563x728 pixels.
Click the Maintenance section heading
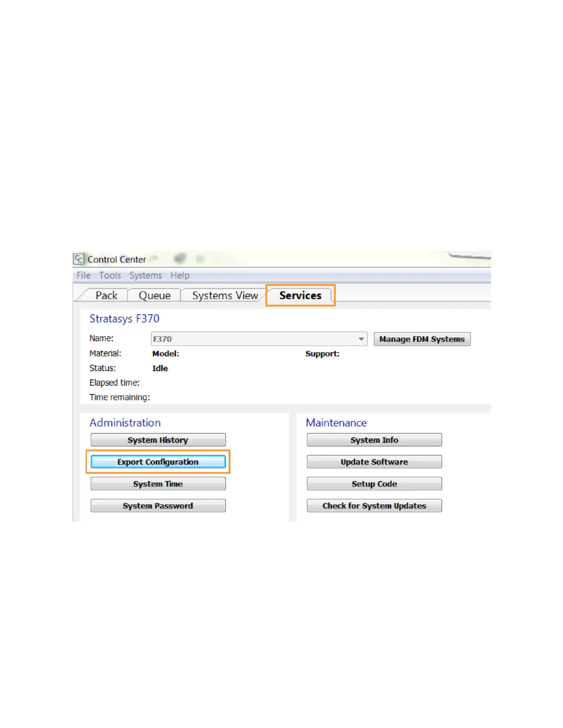336,422
